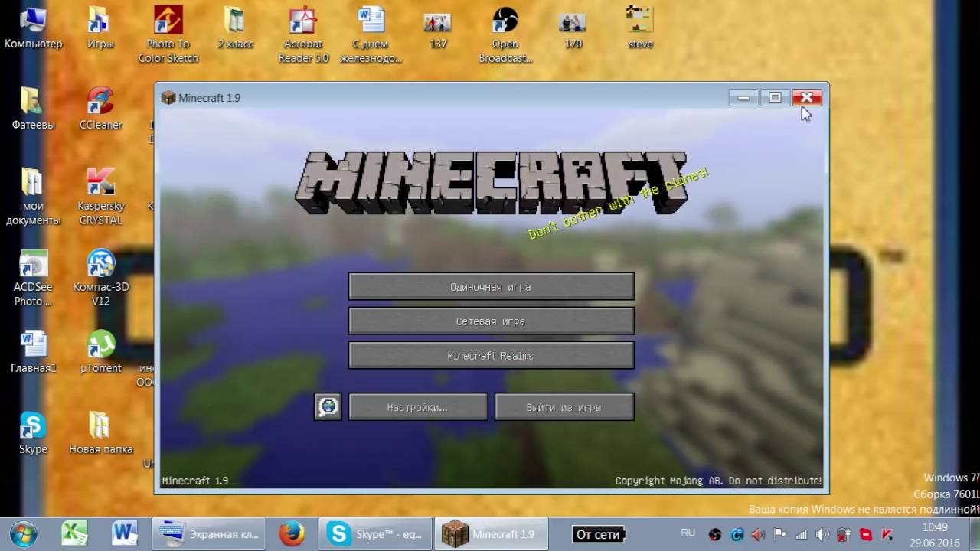Select the Фатеевы desktop folder
980x551 pixels.
click(33, 109)
